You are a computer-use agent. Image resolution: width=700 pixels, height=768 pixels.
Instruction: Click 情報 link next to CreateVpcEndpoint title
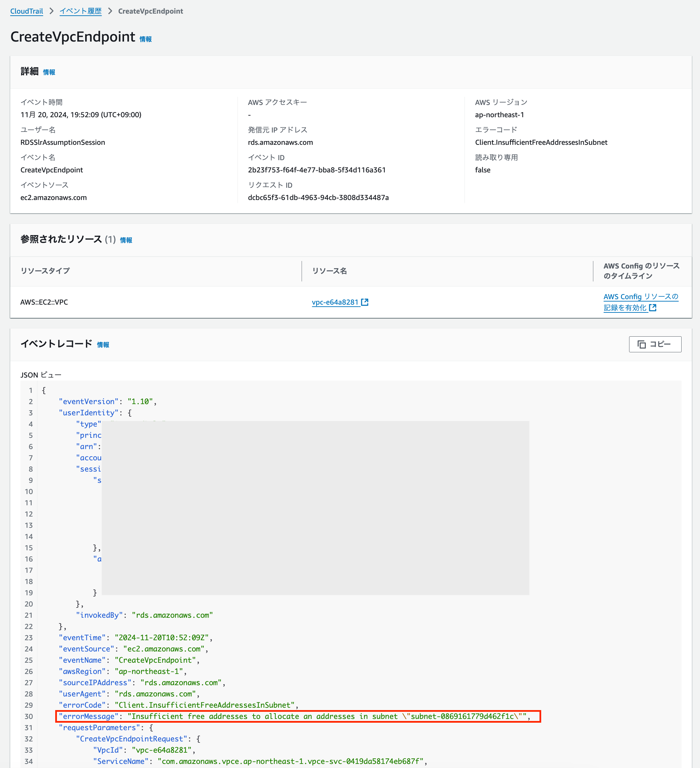pos(146,39)
